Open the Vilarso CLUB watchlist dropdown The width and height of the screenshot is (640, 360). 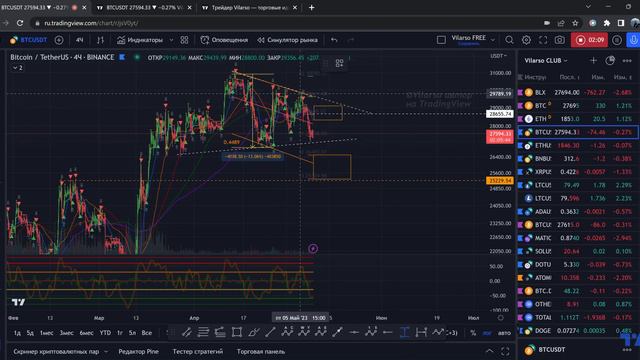pyautogui.click(x=546, y=60)
